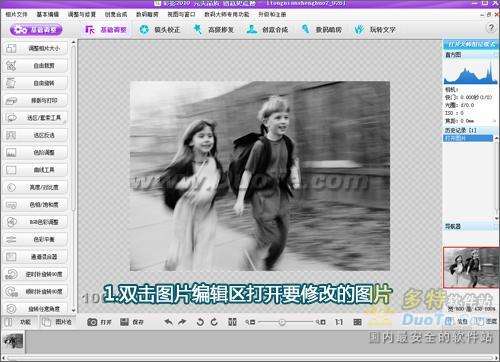Switch to the 玩转文字 text tab
Image resolution: width=500 pixels, height=362 pixels.
pyautogui.click(x=375, y=30)
